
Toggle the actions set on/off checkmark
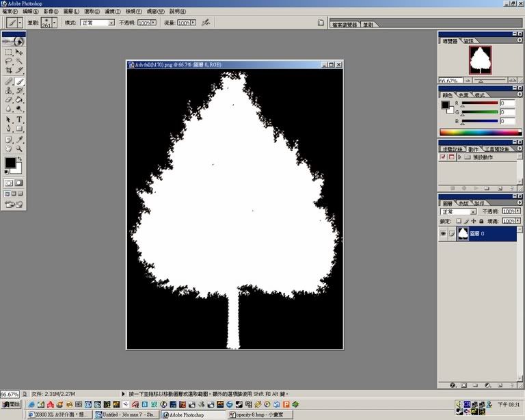(443, 157)
